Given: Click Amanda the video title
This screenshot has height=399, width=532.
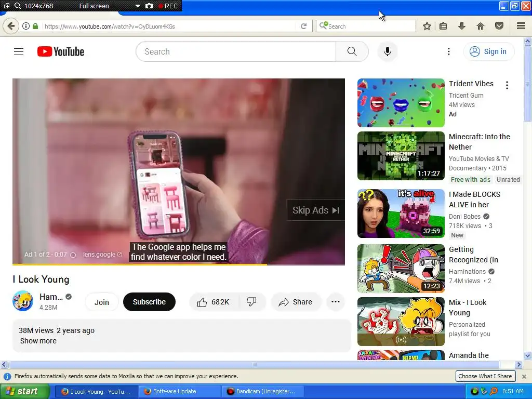Looking at the screenshot, I should click(x=469, y=355).
